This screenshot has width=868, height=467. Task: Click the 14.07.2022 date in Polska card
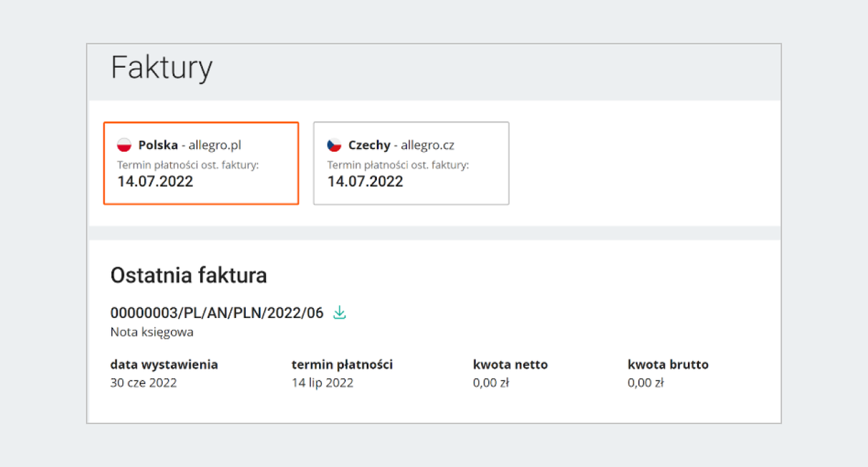[156, 181]
